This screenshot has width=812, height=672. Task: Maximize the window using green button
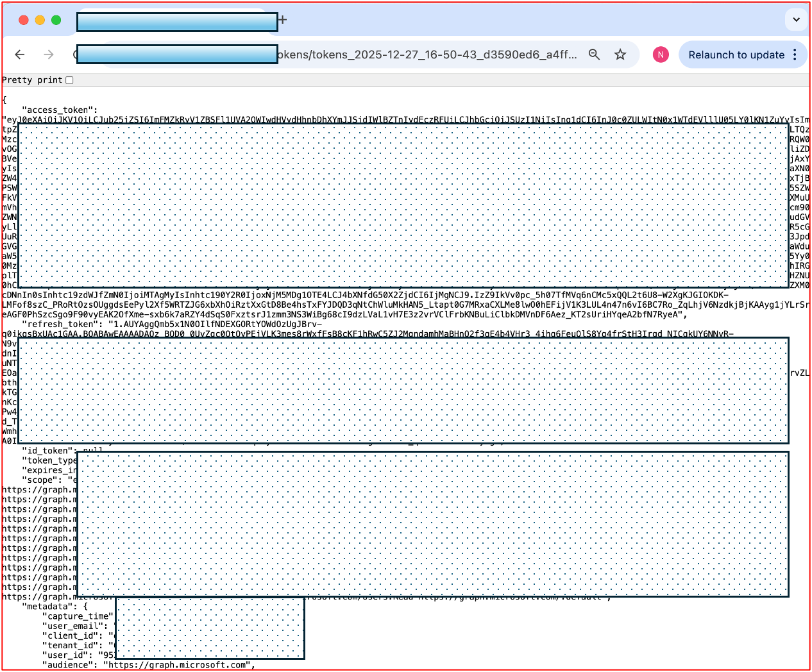pos(56,20)
